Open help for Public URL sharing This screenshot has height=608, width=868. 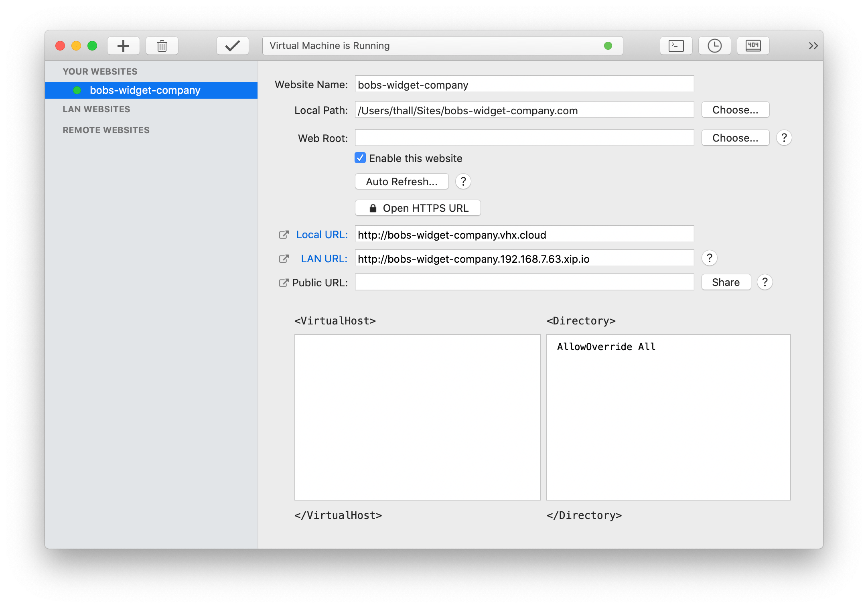765,282
